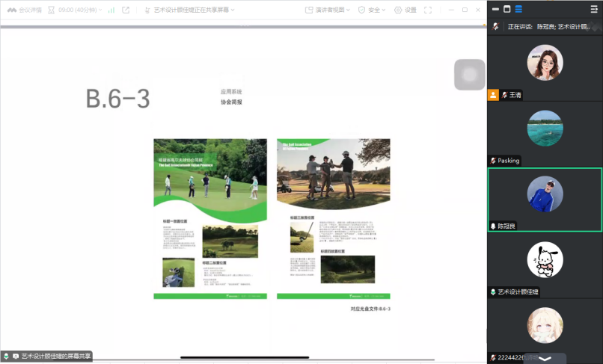Open the 安全 security menu
Viewport: 603px width, 364px height.
[373, 10]
